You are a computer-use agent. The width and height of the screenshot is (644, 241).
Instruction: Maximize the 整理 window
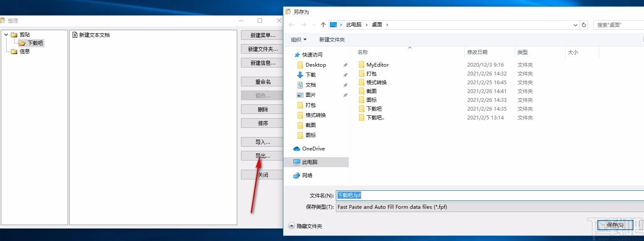[260, 21]
